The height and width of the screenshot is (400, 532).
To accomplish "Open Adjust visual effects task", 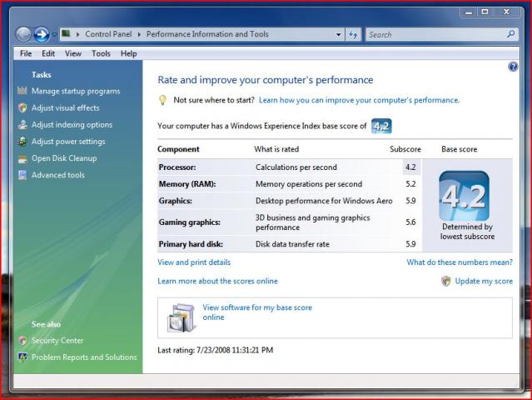I will pyautogui.click(x=66, y=108).
